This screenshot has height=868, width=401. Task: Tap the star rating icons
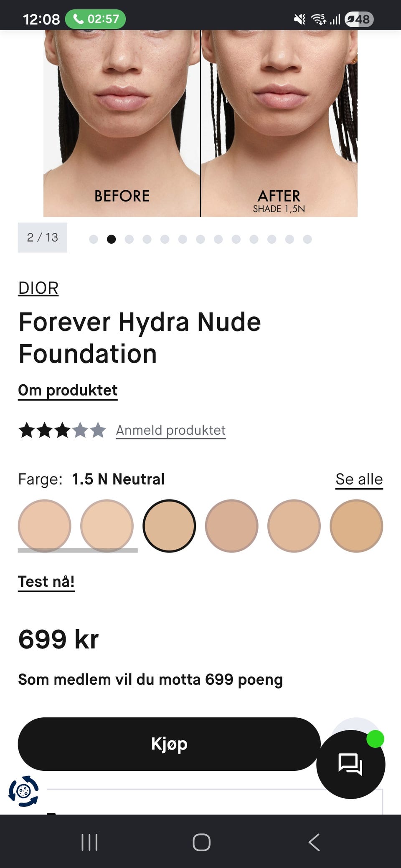[x=62, y=430]
